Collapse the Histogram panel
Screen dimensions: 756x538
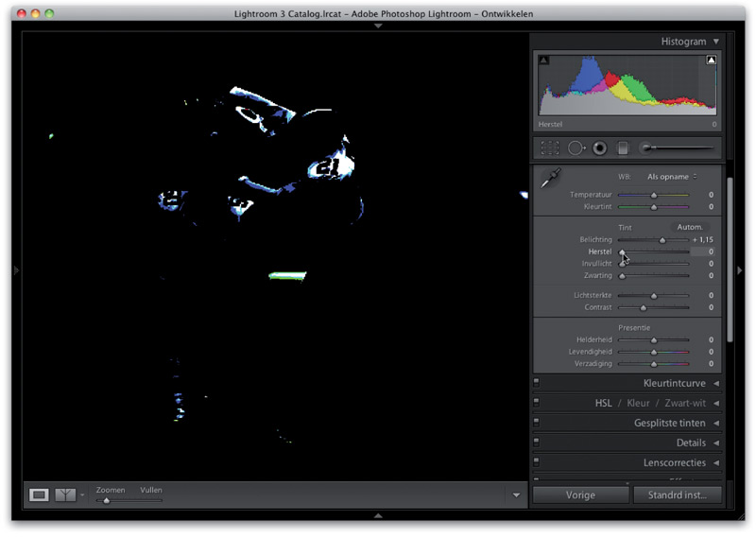pos(716,42)
